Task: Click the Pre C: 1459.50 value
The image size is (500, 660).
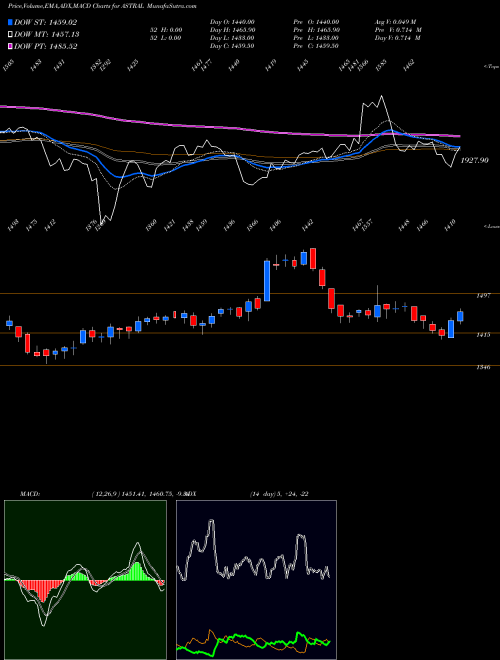Action: pos(316,46)
